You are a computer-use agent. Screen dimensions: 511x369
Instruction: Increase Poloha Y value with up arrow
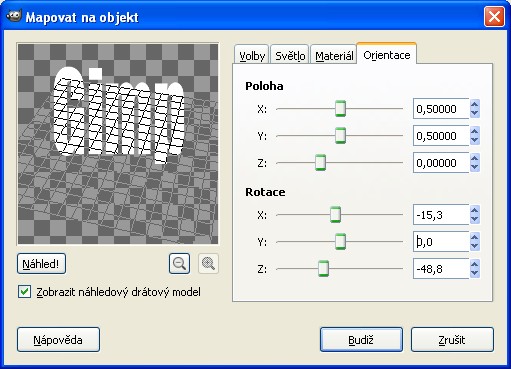pos(475,131)
